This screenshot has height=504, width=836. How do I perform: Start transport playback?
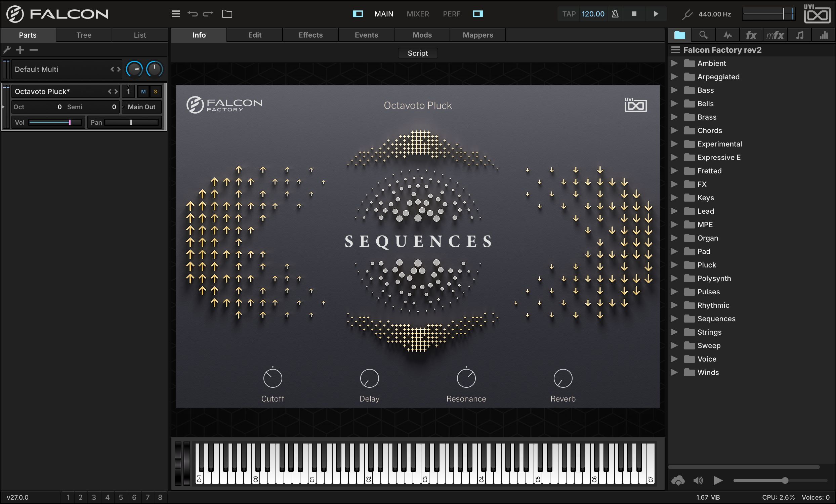(656, 14)
